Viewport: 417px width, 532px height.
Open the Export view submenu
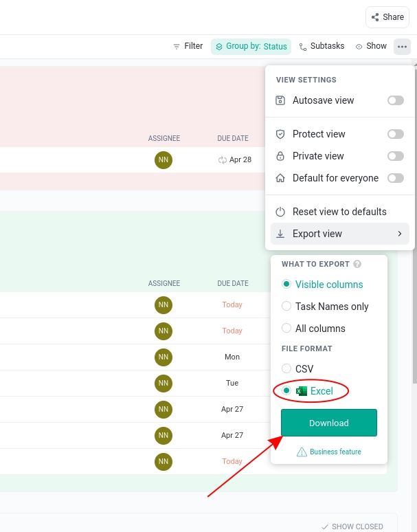tap(339, 234)
